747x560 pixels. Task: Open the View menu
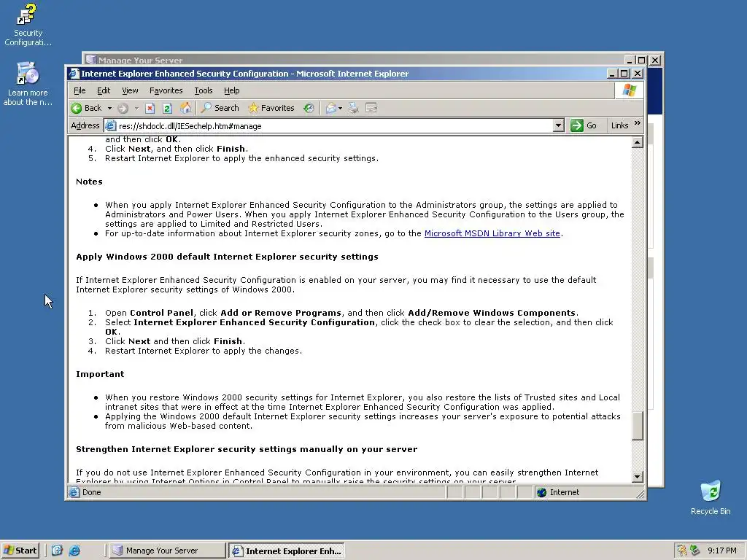[x=130, y=90]
